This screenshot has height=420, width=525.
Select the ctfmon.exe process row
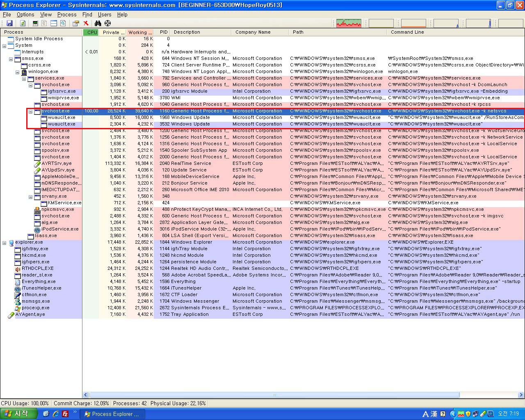coord(262,294)
